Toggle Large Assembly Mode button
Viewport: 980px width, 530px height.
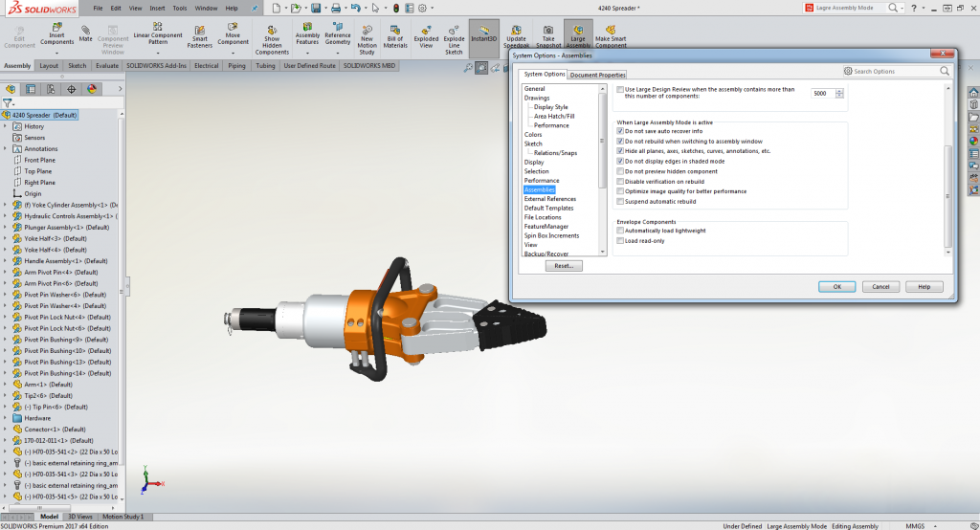pyautogui.click(x=578, y=36)
